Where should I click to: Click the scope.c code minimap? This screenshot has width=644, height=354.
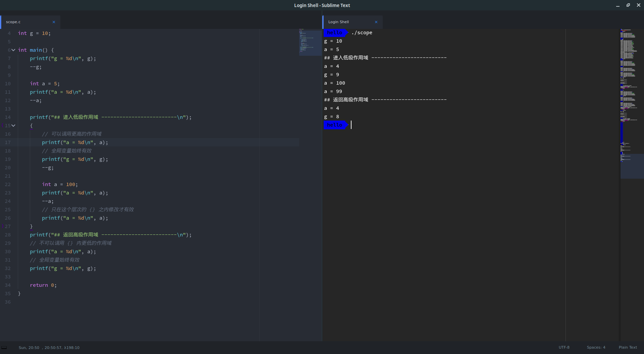pos(310,42)
